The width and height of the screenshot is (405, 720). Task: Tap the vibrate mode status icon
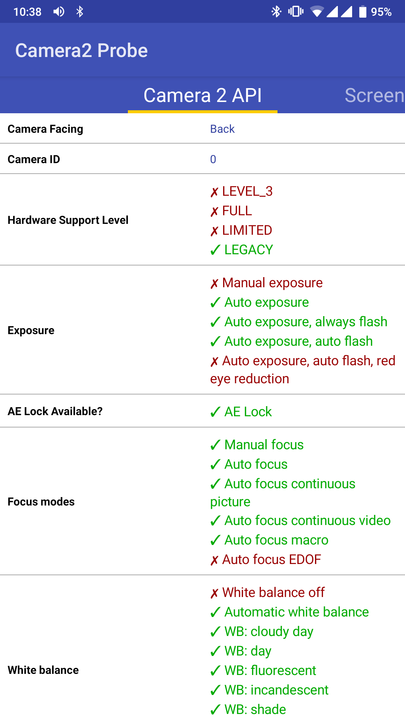[x=296, y=12]
